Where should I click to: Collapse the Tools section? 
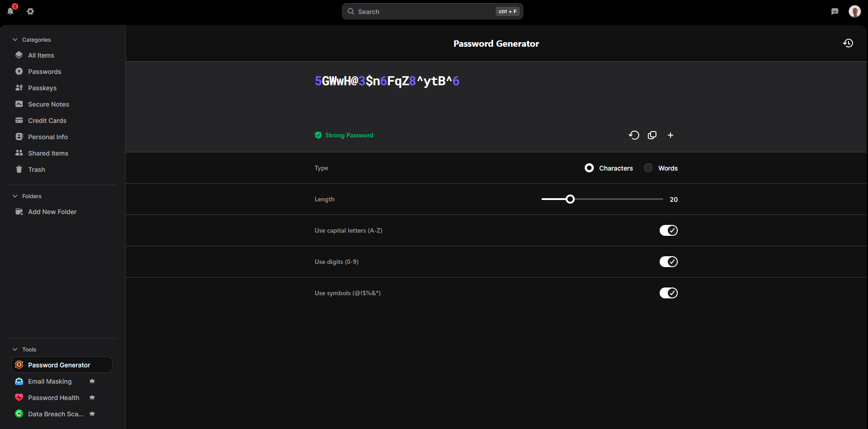(x=15, y=350)
